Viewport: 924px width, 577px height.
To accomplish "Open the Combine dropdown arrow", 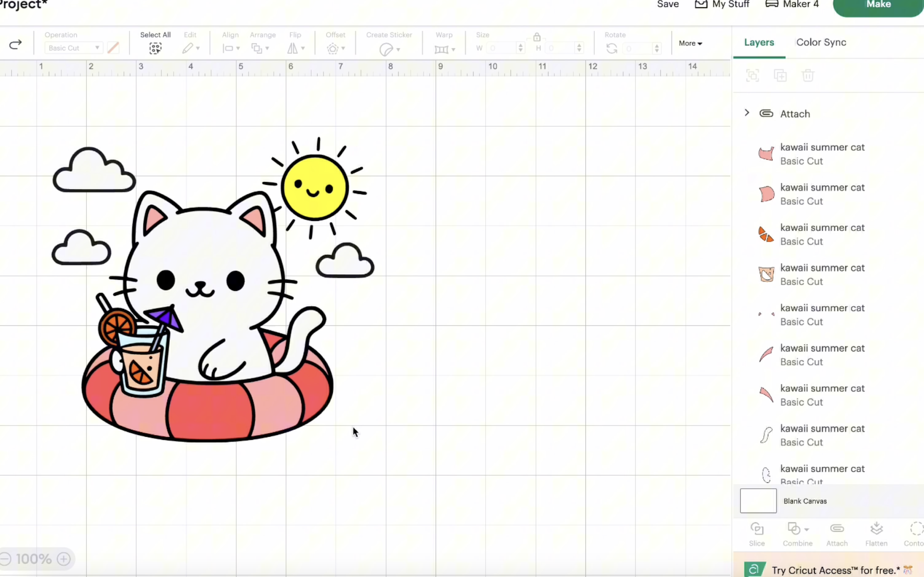I will pos(807,529).
